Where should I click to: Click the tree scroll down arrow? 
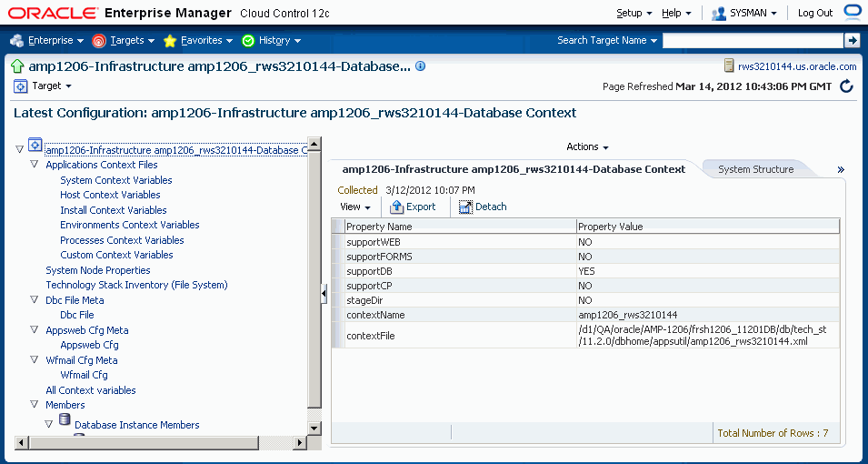[x=314, y=428]
